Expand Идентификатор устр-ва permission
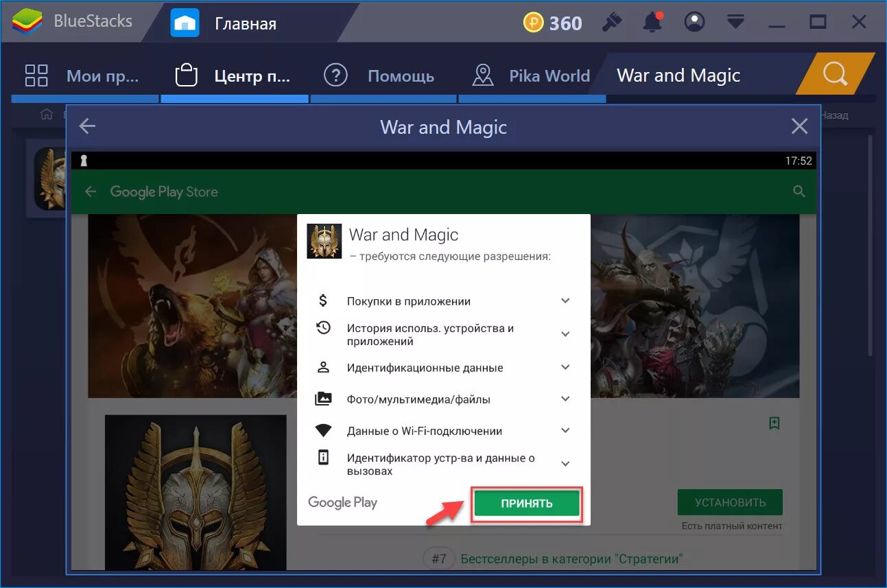This screenshot has width=887, height=588. [565, 464]
